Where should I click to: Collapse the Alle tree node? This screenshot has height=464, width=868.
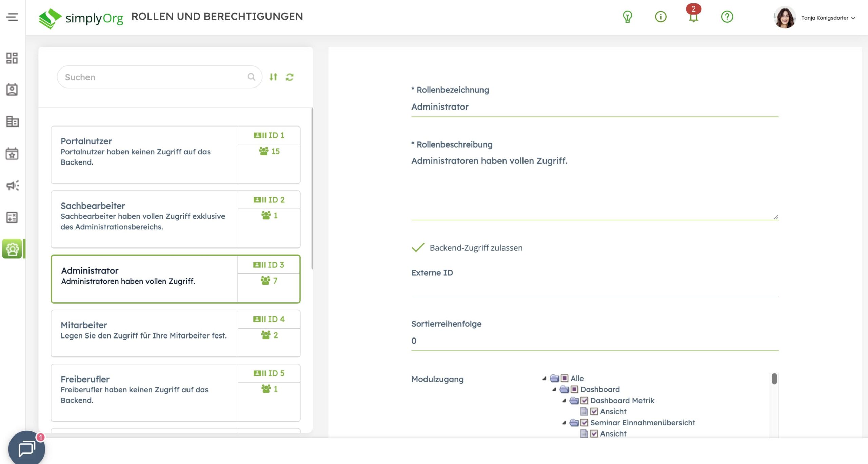click(x=544, y=379)
